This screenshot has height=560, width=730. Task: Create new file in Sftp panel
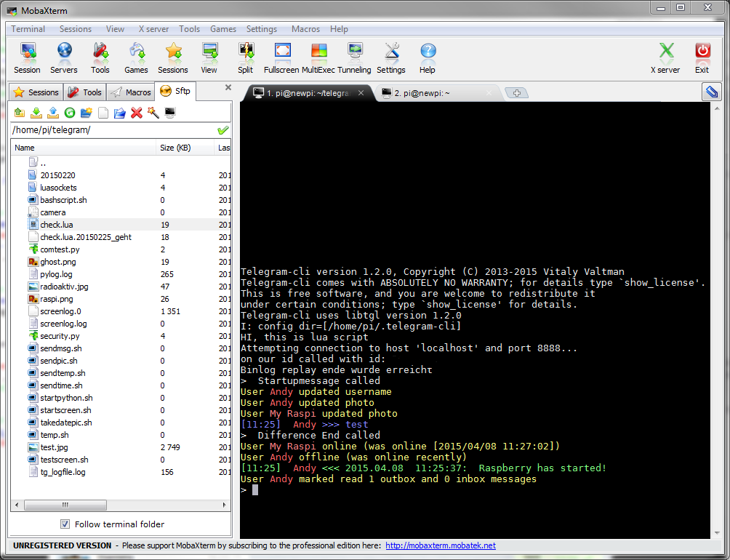pyautogui.click(x=103, y=113)
